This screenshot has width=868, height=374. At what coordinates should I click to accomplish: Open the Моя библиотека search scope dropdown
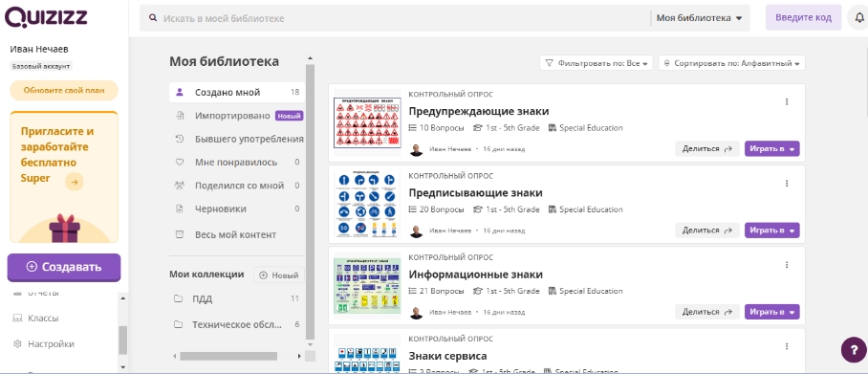click(x=699, y=18)
